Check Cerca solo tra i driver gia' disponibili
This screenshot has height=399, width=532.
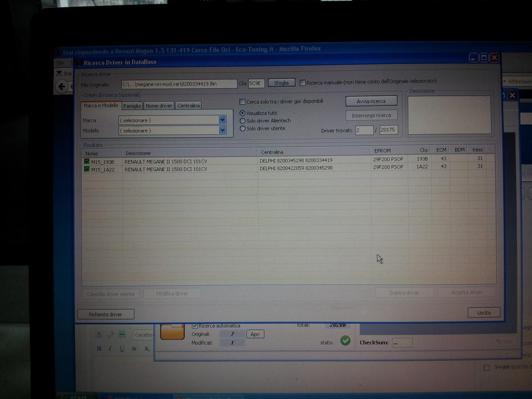(x=242, y=102)
